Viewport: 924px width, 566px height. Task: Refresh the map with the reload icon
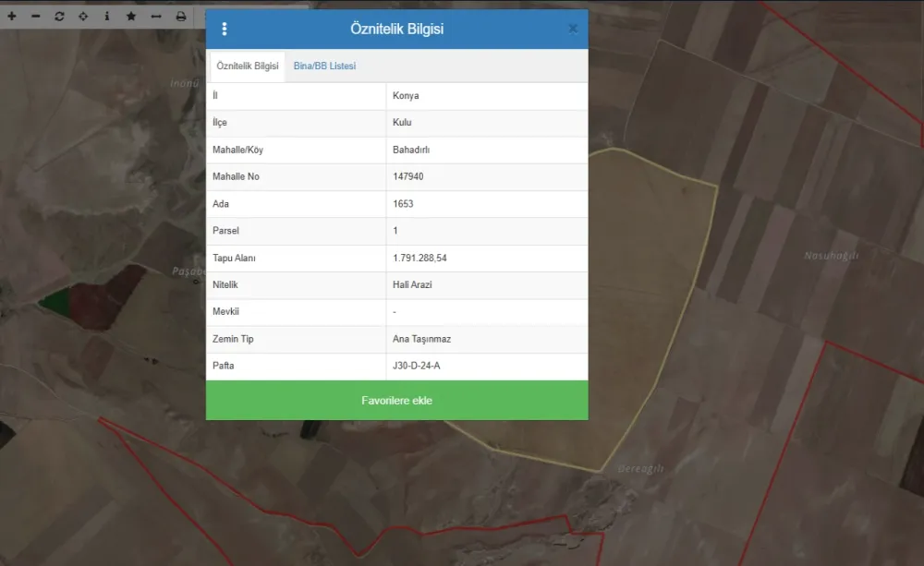tap(60, 17)
